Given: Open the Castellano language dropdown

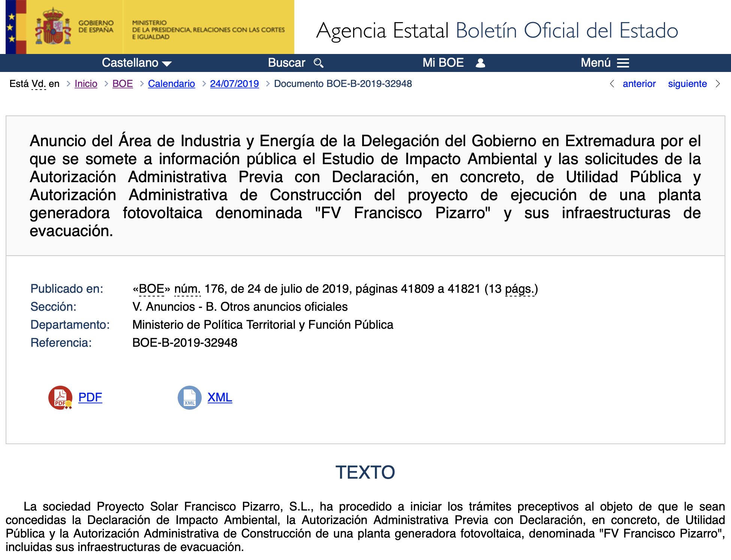Looking at the screenshot, I should pos(136,63).
